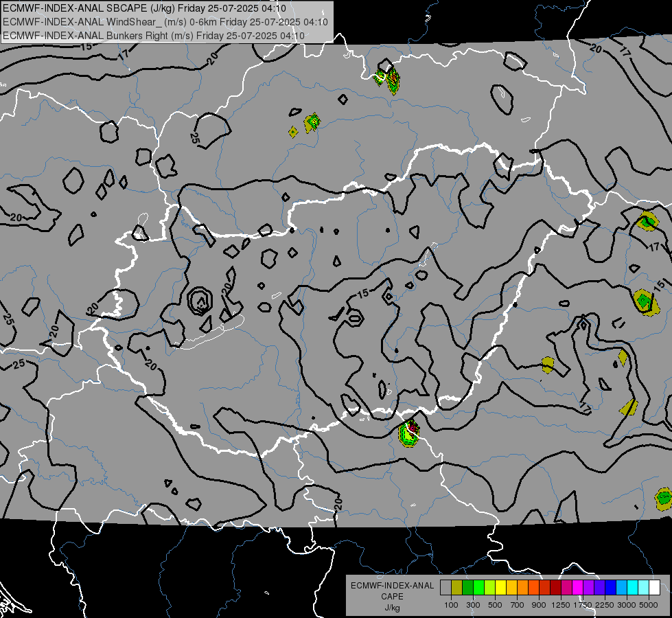672x618 pixels.
Task: Click the 1750 value label in the legend
Action: [583, 605]
